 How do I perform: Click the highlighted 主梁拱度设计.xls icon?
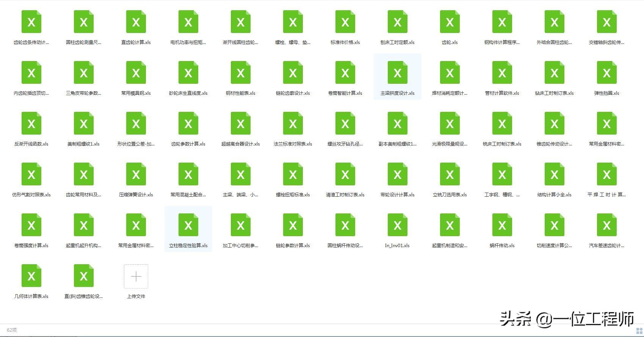pyautogui.click(x=398, y=73)
